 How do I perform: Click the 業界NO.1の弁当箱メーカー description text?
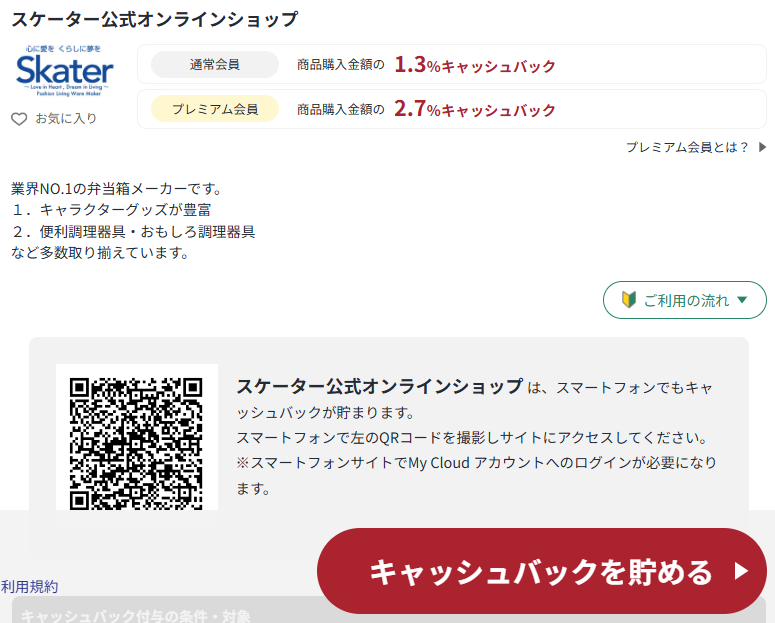[116, 188]
